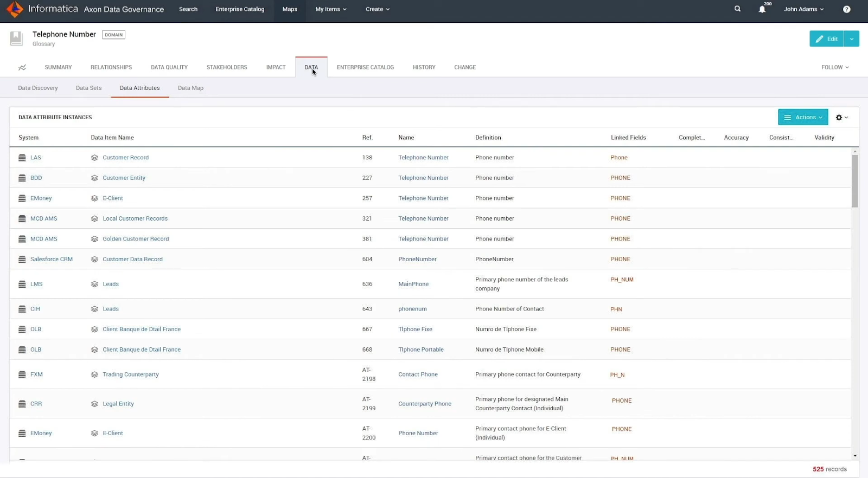Sort by the Accuracy column header
This screenshot has height=478, width=868.
736,138
